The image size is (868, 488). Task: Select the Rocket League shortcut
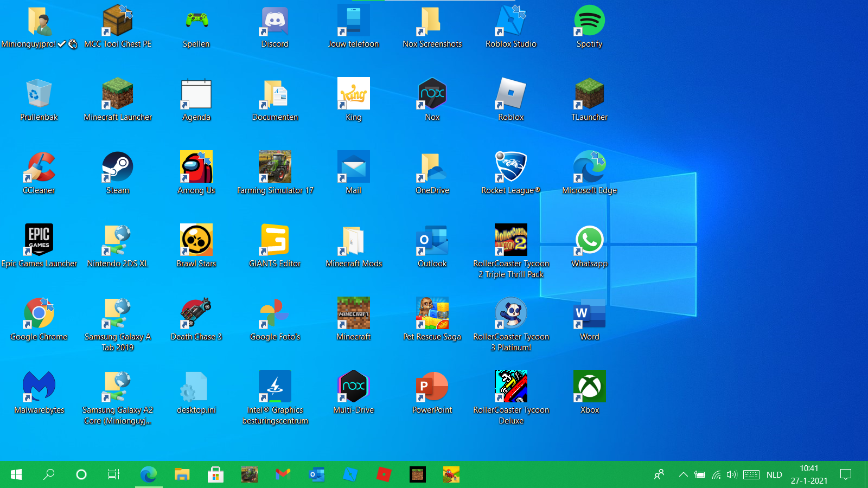[511, 174]
